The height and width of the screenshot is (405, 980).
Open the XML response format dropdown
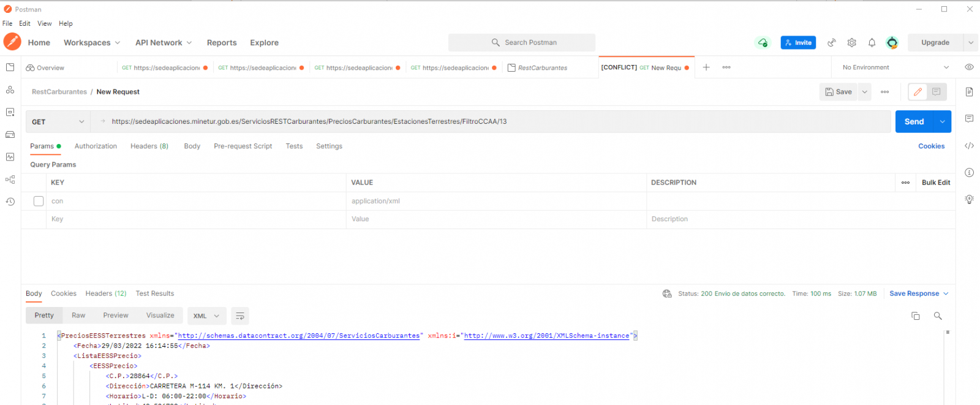pos(206,316)
